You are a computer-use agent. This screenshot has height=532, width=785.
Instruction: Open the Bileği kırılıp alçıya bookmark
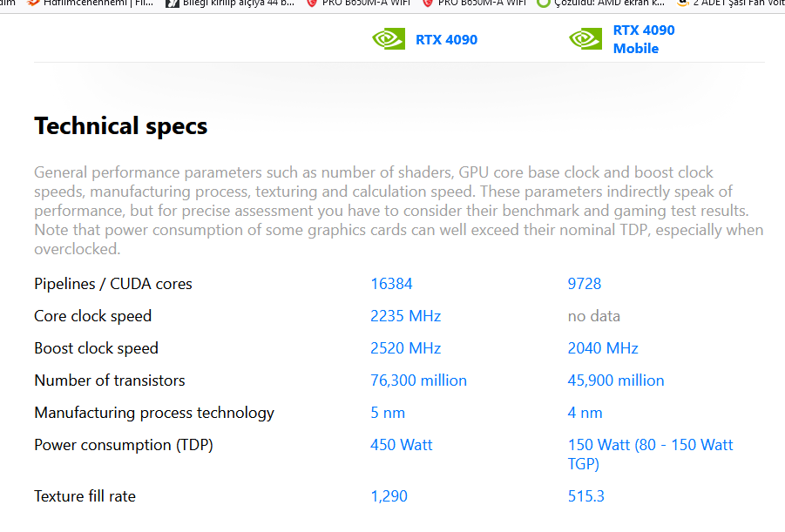click(x=231, y=3)
